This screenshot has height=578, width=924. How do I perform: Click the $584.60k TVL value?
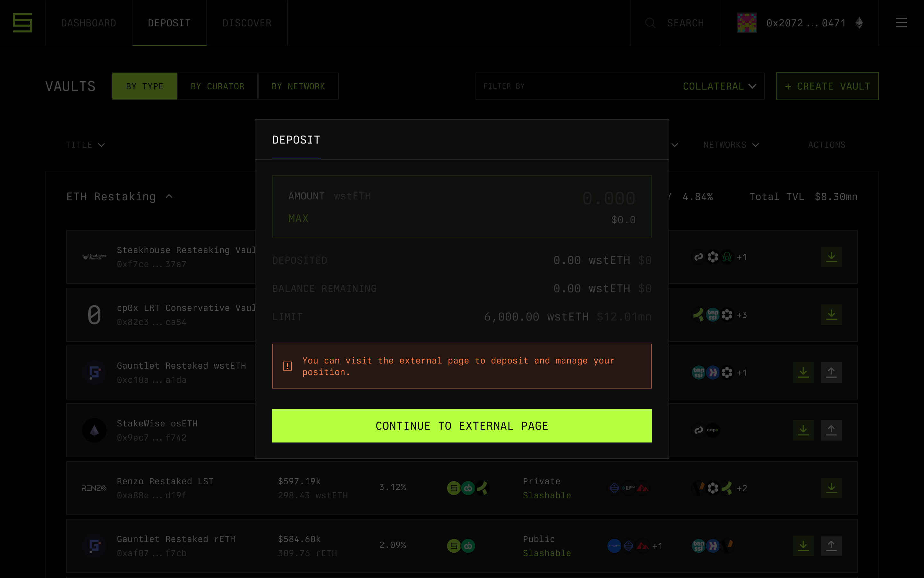pyautogui.click(x=299, y=539)
